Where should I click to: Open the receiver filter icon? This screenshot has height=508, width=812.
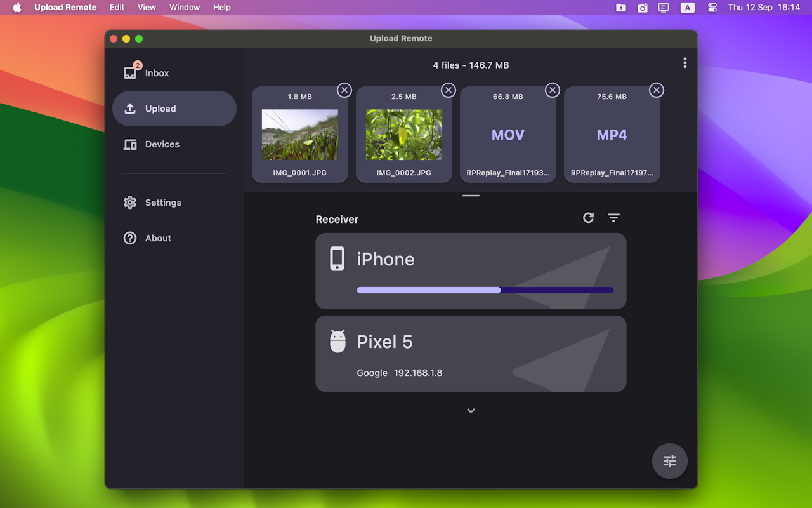[x=613, y=218]
